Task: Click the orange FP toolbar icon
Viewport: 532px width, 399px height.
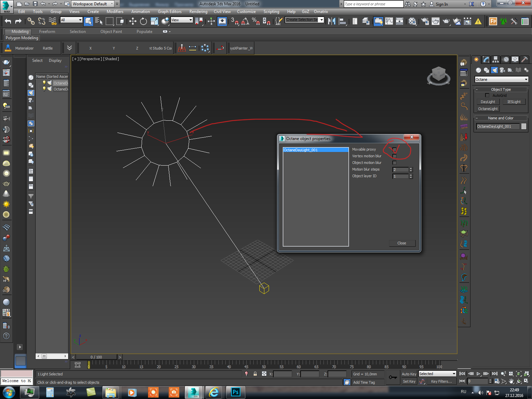Action: click(493, 21)
